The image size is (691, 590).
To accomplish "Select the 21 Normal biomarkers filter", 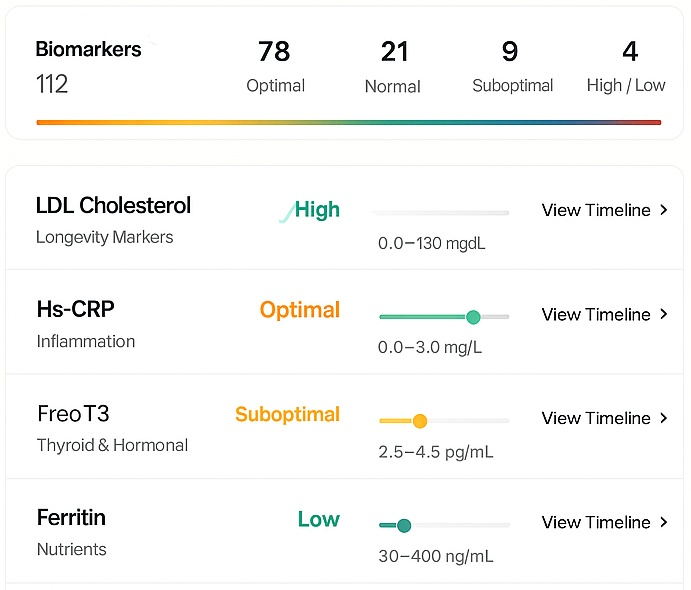I will (392, 66).
